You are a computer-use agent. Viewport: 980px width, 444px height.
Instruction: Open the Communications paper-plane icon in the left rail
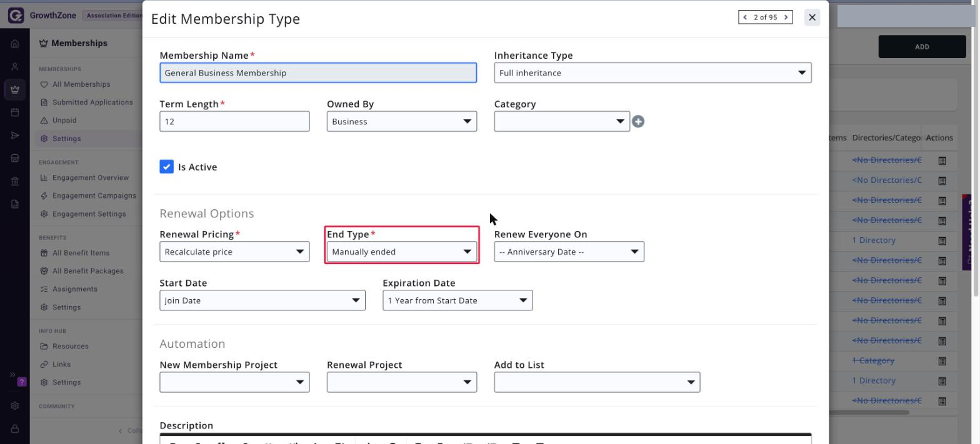(x=15, y=136)
